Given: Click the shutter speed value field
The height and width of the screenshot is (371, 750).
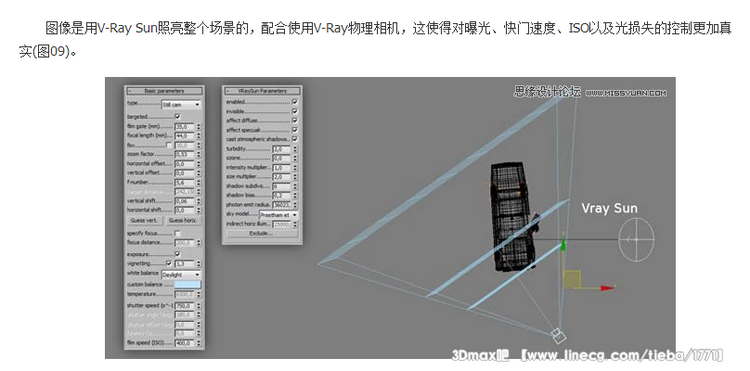Looking at the screenshot, I should point(185,306).
